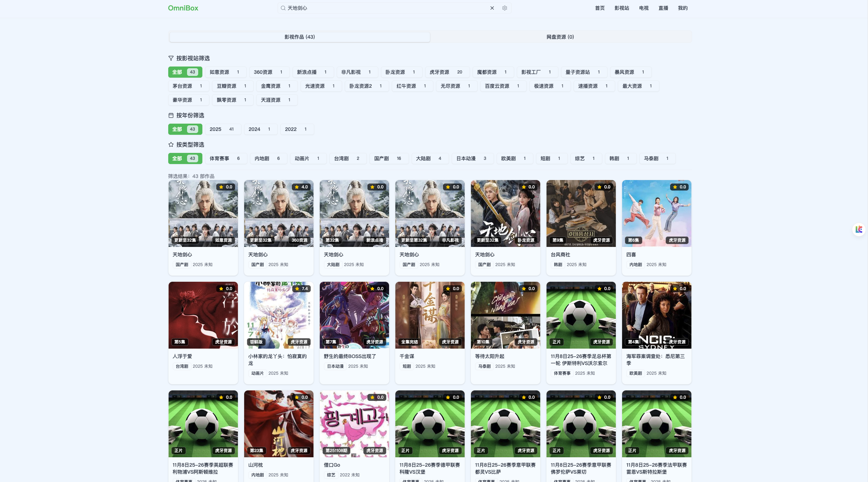Image resolution: width=868 pixels, height=482 pixels.
Task: Open 台风商社 poster
Action: pos(581,213)
